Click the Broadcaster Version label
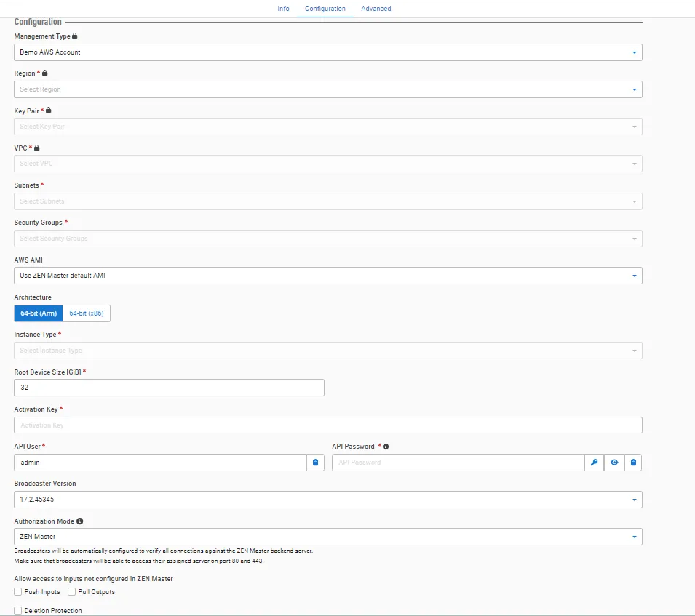Viewport: 695px width, 616px height. tap(45, 483)
